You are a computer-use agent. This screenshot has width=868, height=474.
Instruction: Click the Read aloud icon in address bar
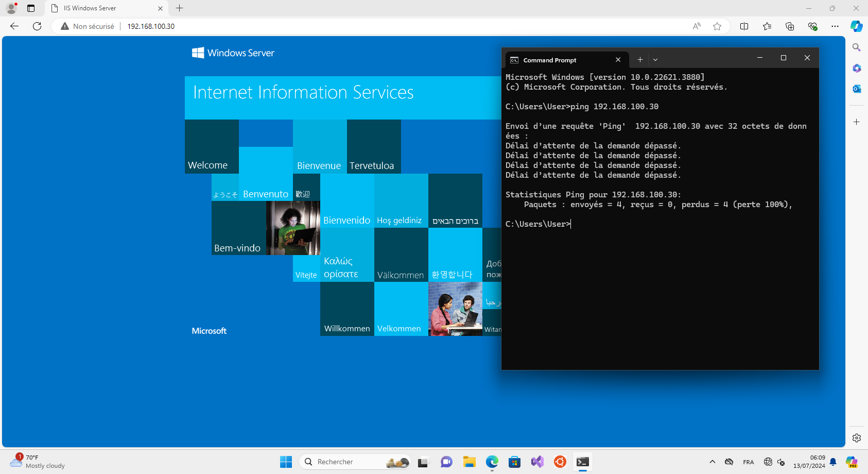(x=697, y=26)
